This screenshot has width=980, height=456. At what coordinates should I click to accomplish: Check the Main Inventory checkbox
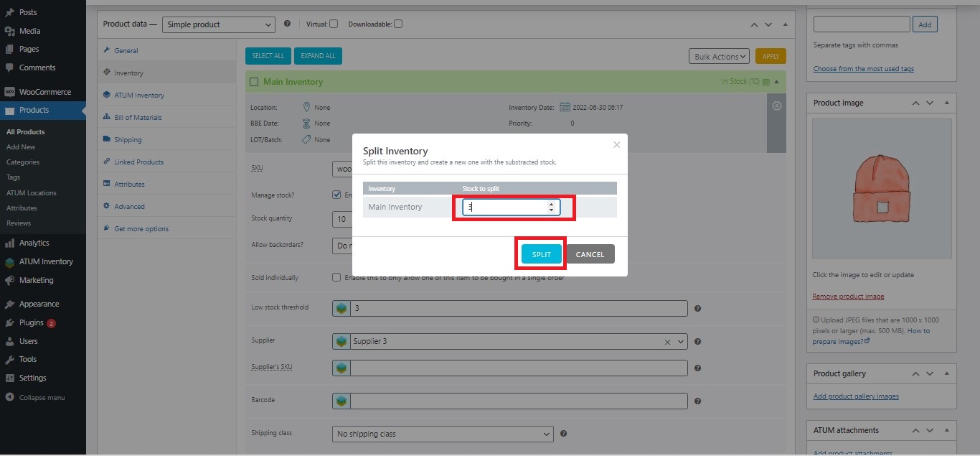point(254,82)
